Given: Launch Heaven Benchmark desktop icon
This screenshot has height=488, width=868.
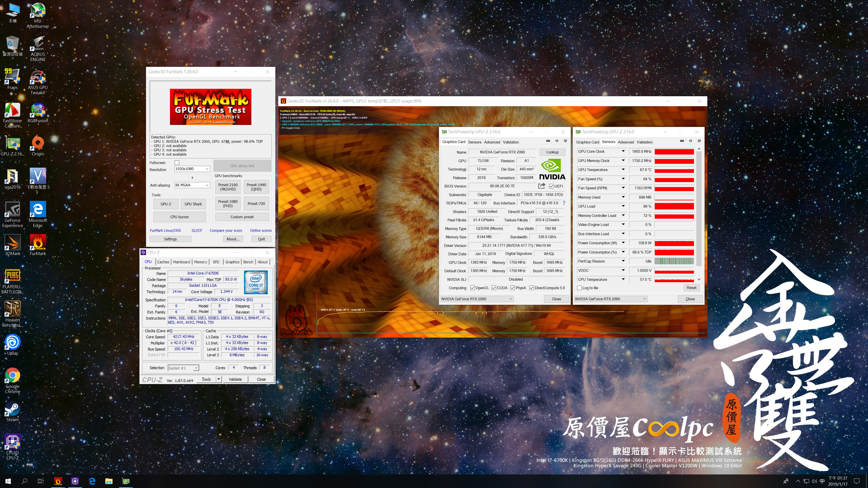Looking at the screenshot, I should click(x=12, y=314).
